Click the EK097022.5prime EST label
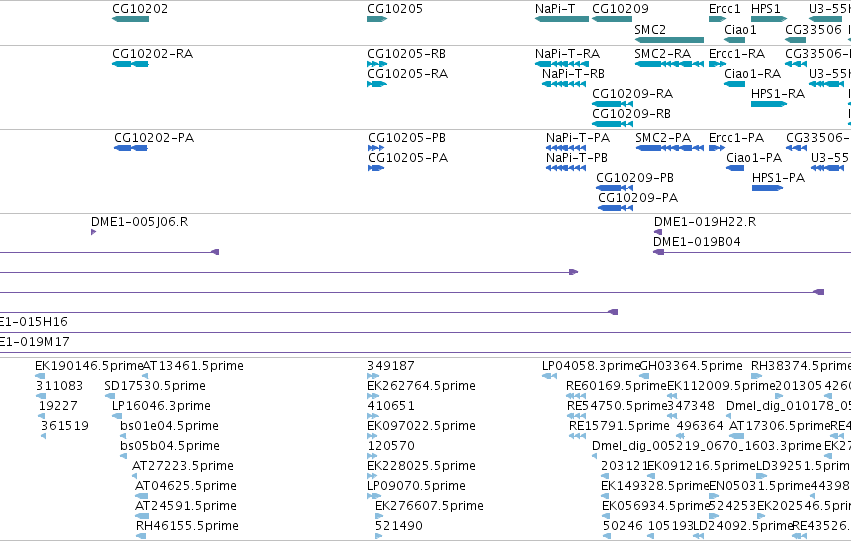Image resolution: width=851 pixels, height=541 pixels. [421, 426]
